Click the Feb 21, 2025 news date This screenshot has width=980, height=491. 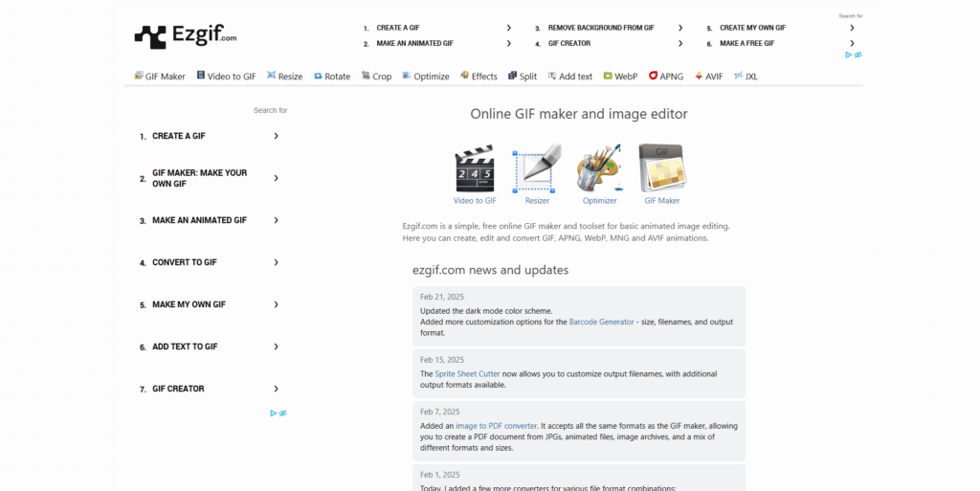tap(442, 297)
